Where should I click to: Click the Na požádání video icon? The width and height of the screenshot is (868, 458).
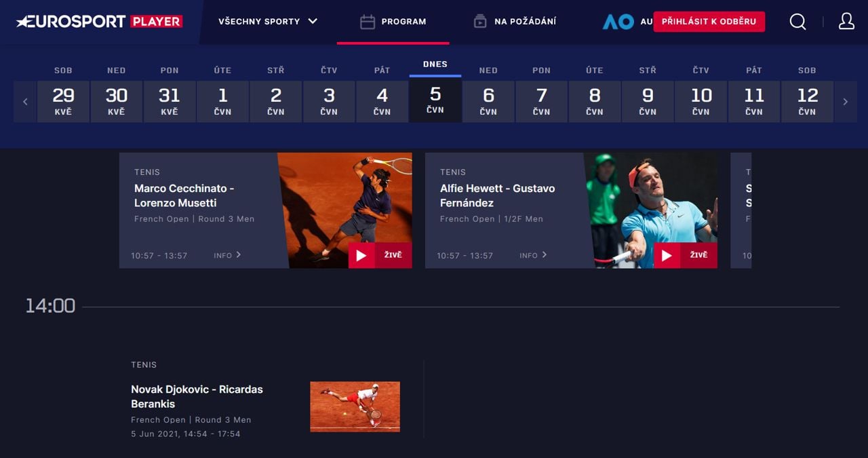(x=480, y=22)
